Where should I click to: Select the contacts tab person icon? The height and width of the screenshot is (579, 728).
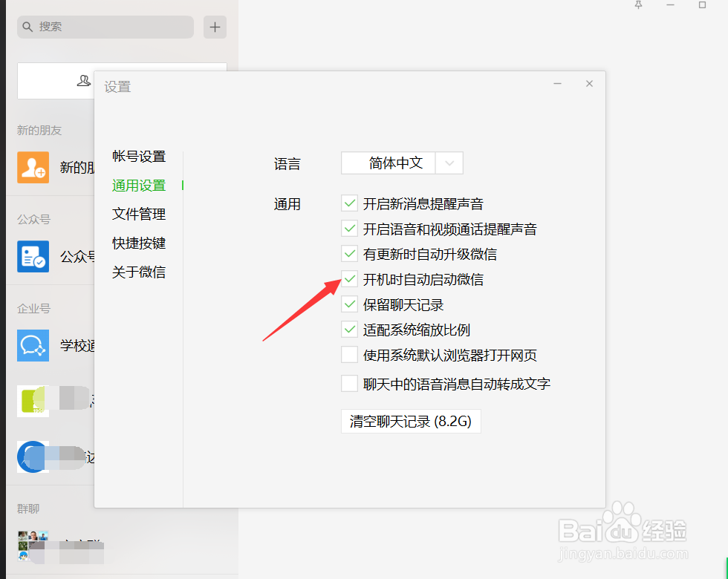point(83,81)
